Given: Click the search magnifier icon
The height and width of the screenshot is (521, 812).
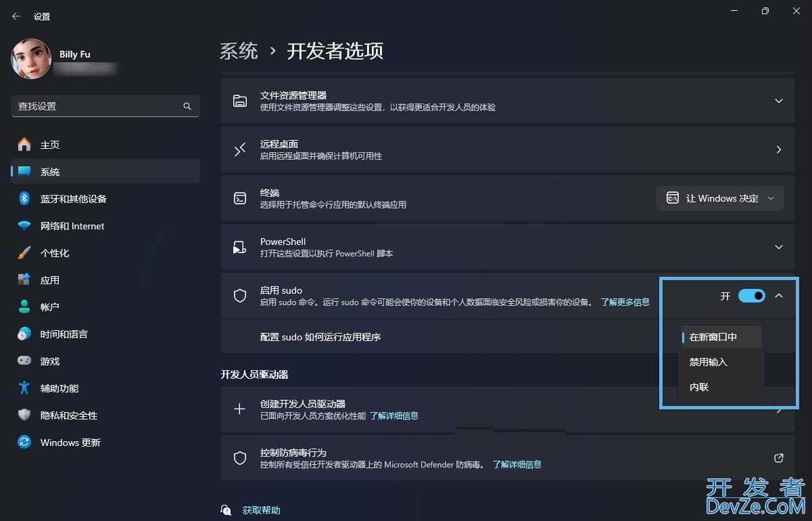Looking at the screenshot, I should click(x=187, y=106).
